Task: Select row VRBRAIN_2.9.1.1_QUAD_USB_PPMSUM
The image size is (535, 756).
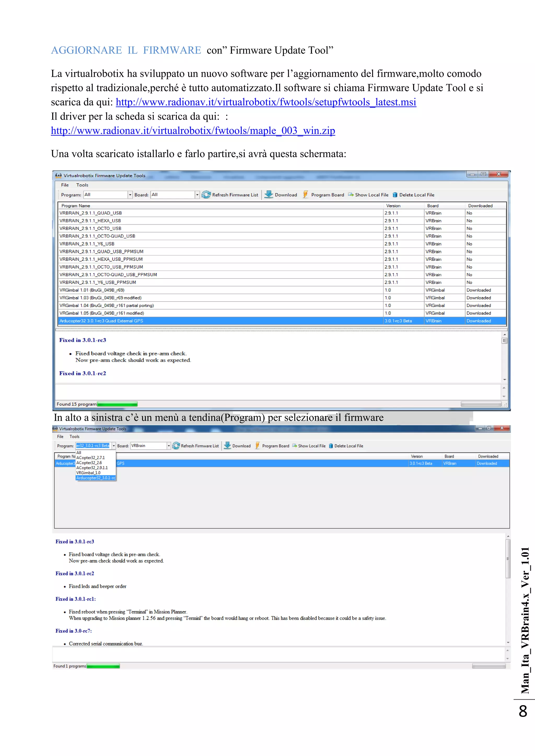Action: [x=282, y=252]
